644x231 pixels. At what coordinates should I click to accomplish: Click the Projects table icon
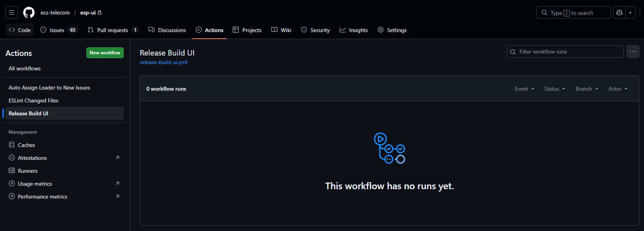click(x=236, y=30)
